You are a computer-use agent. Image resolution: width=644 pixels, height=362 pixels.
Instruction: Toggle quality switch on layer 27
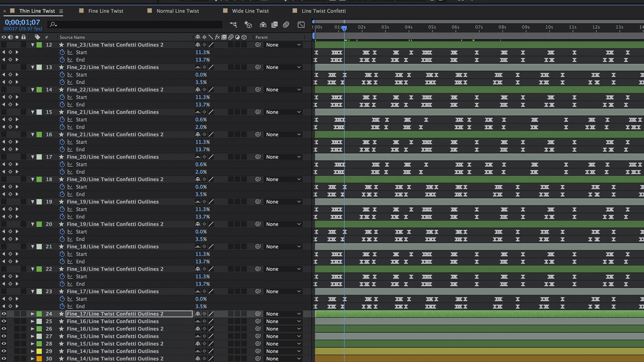point(211,336)
